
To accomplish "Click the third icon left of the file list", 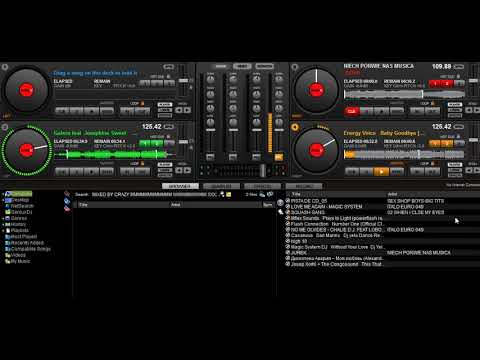I will click(67, 208).
